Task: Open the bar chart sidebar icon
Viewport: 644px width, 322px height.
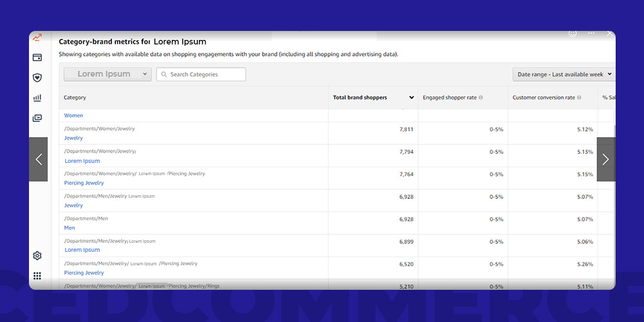Action: coord(37,98)
